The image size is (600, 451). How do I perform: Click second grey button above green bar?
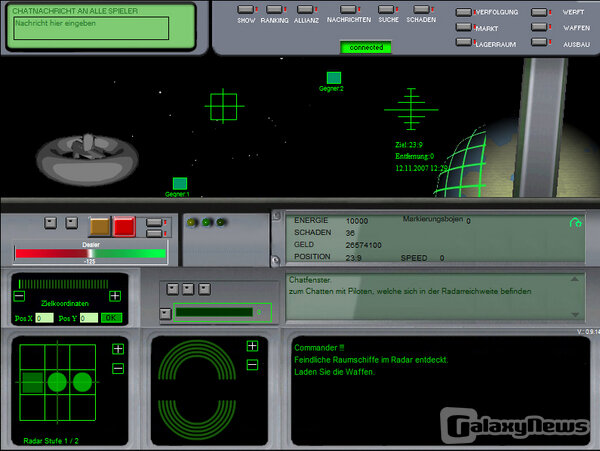[188, 289]
